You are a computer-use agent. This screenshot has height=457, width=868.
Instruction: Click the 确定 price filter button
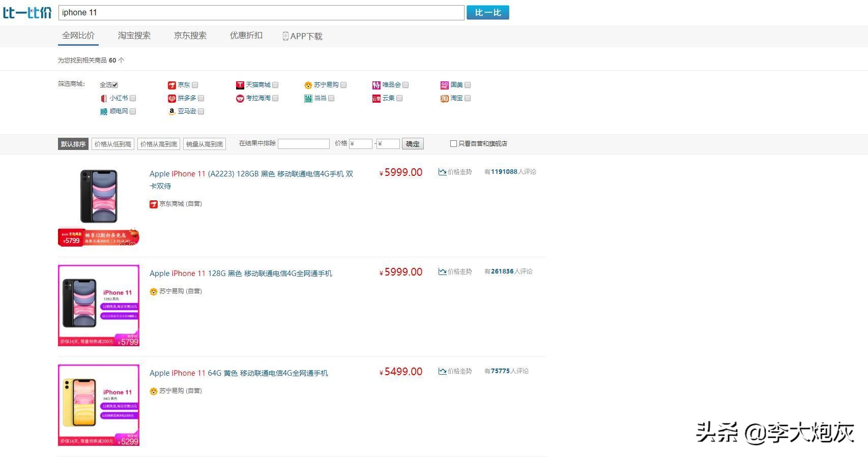(413, 144)
